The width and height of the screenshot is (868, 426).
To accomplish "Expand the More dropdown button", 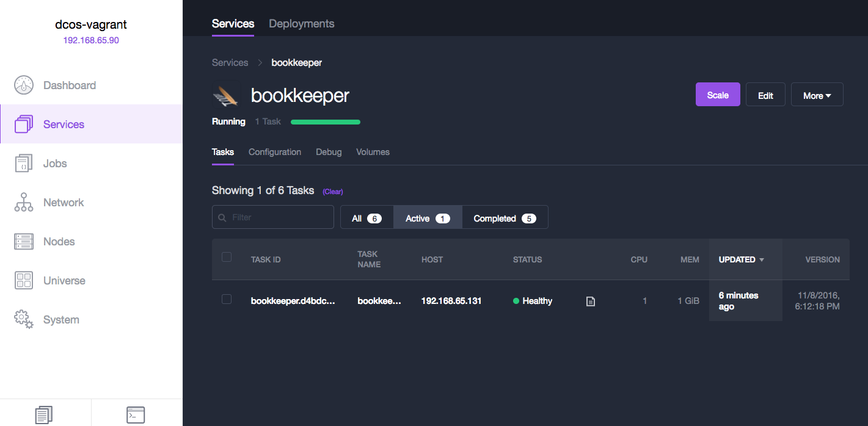I will (x=817, y=95).
